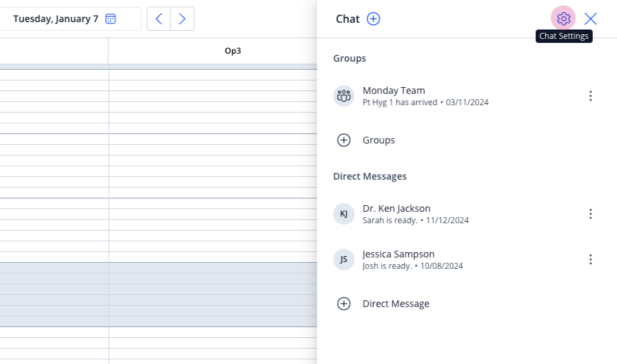
Task: Select the Op3 column header
Action: 233,51
